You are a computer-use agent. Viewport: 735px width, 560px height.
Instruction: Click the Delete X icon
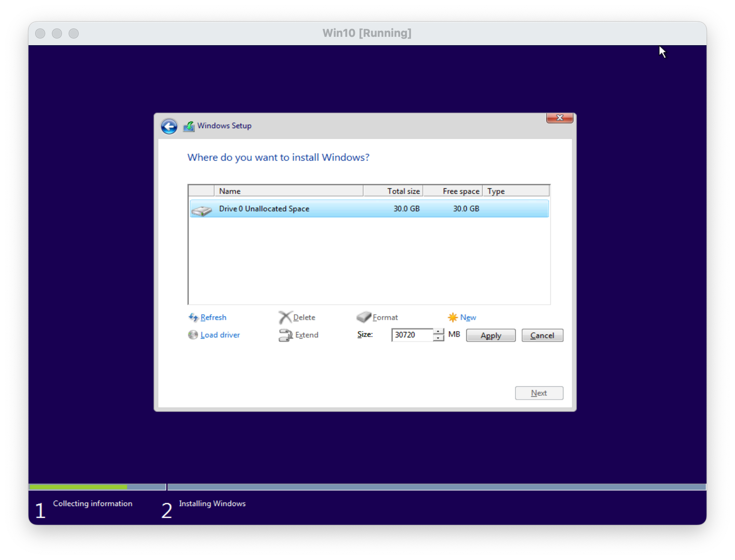click(285, 317)
